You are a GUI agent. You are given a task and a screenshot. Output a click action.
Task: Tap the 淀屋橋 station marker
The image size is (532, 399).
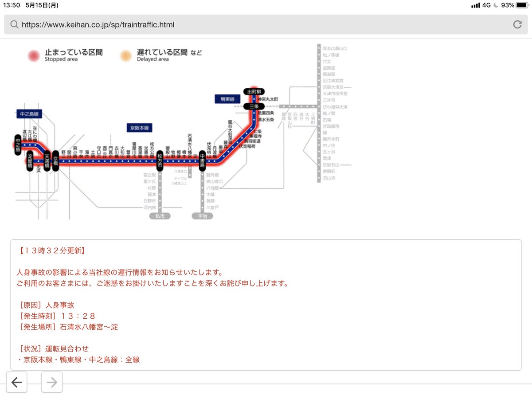point(30,160)
